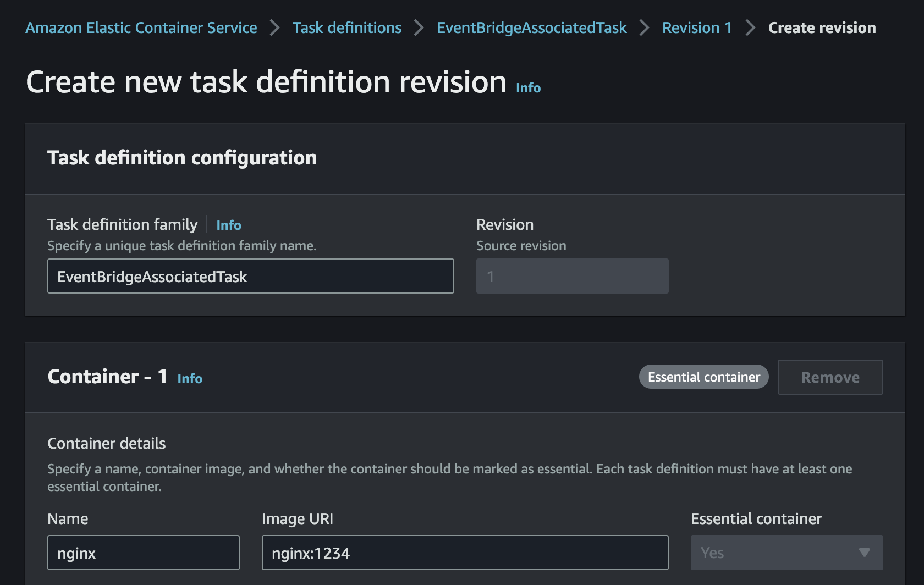This screenshot has height=585, width=924.
Task: Click the Essential container label above the Yes dropdown
Action: click(x=756, y=518)
